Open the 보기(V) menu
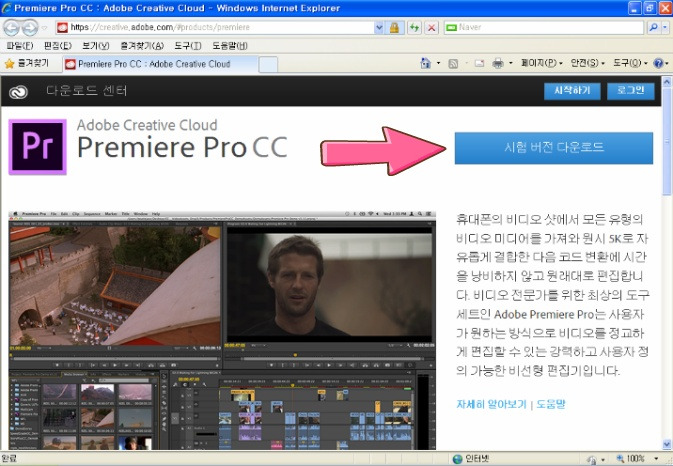 [x=96, y=45]
